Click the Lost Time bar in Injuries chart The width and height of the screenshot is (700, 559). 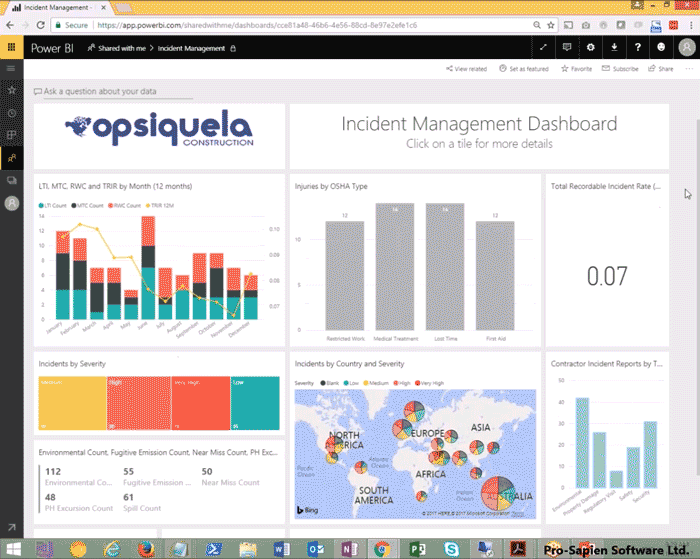click(445, 267)
